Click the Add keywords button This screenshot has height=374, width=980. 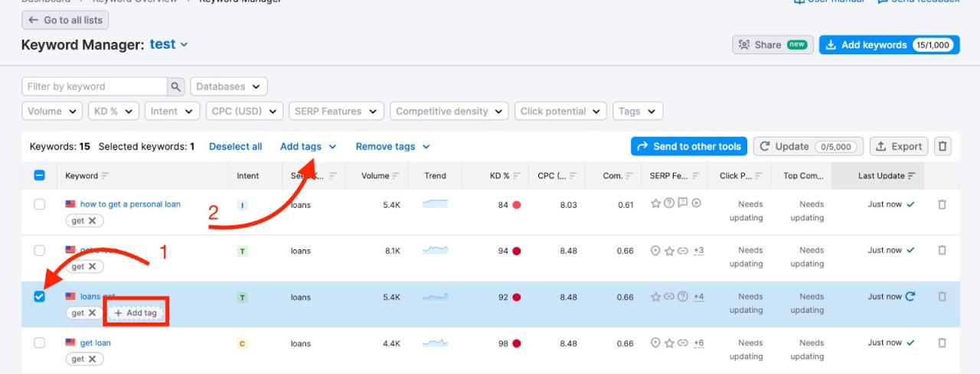889,44
